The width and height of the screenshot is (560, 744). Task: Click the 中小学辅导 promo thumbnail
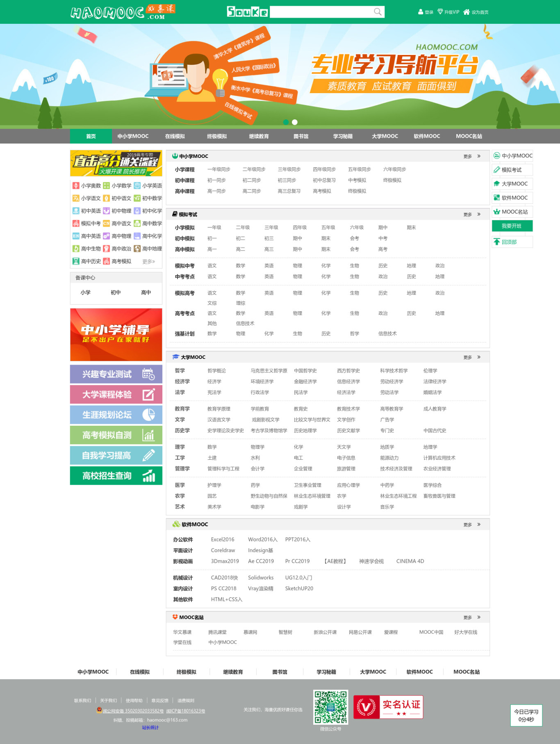pos(116,335)
